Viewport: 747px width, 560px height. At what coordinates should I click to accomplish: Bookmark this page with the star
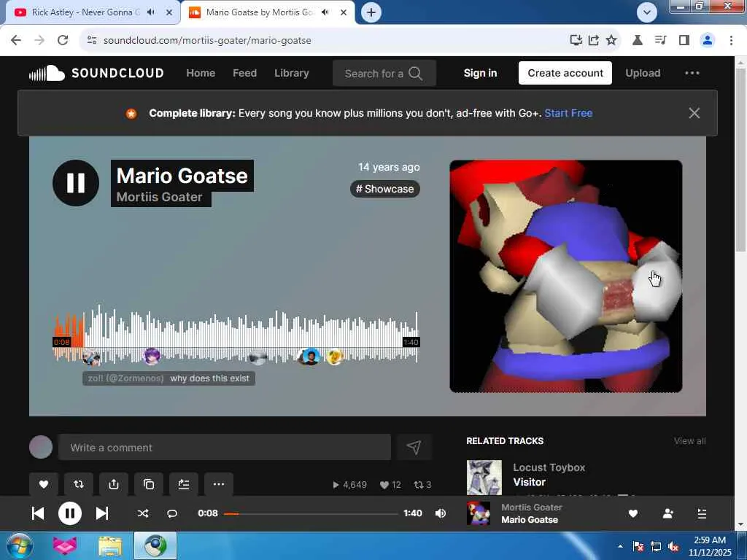(611, 41)
